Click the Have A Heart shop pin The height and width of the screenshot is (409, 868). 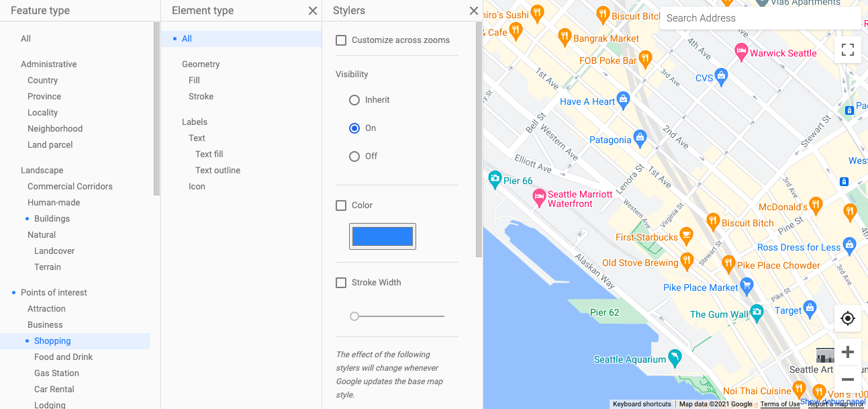pos(624,101)
